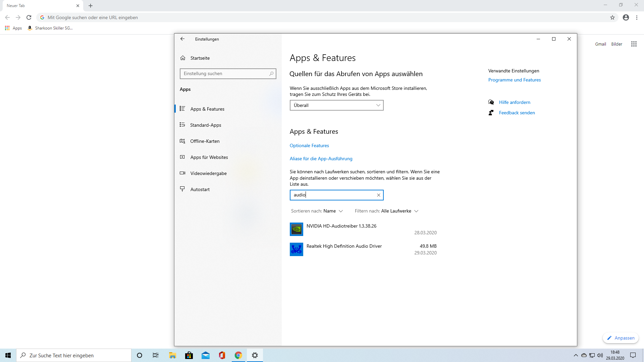The height and width of the screenshot is (362, 644).
Task: Open Task View on taskbar
Action: tap(156, 355)
